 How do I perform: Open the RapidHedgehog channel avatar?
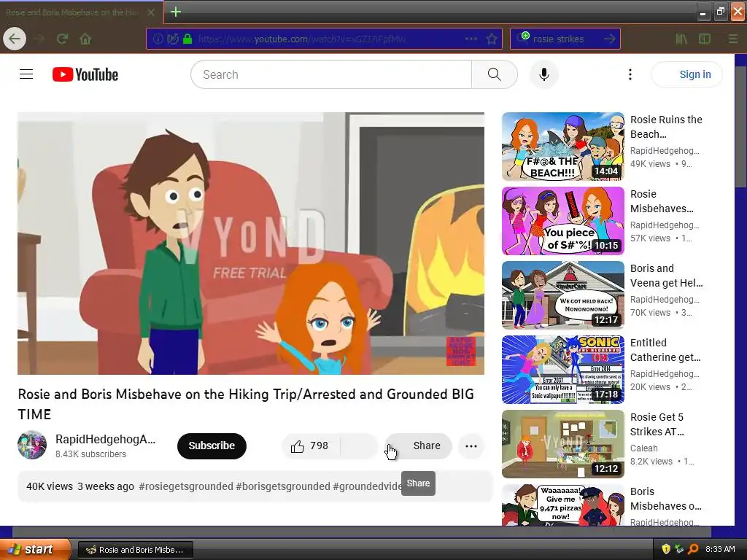click(x=32, y=446)
